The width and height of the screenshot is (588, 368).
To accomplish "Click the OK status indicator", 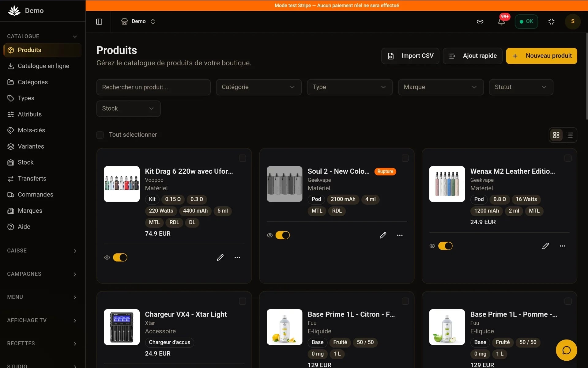I will click(x=526, y=21).
